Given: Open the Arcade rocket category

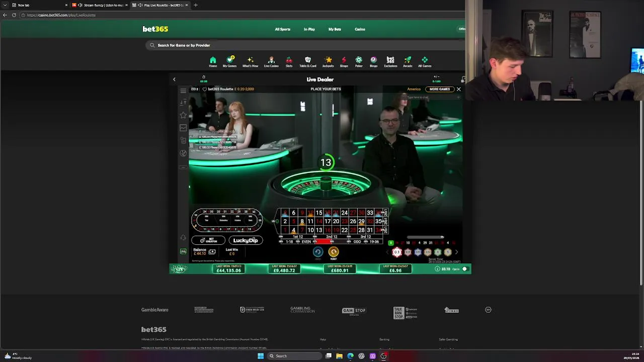Looking at the screenshot, I should coord(408,62).
